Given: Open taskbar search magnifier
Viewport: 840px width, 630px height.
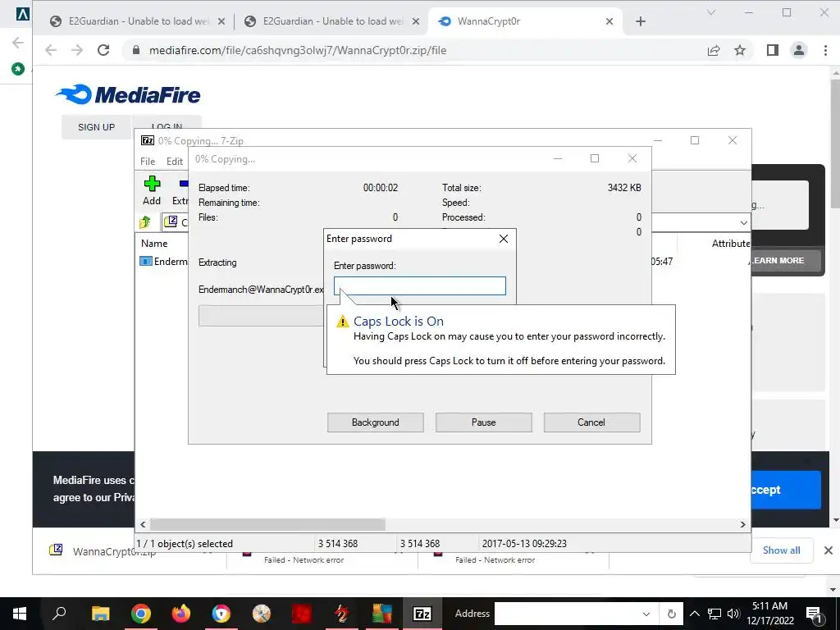Looking at the screenshot, I should [59, 613].
